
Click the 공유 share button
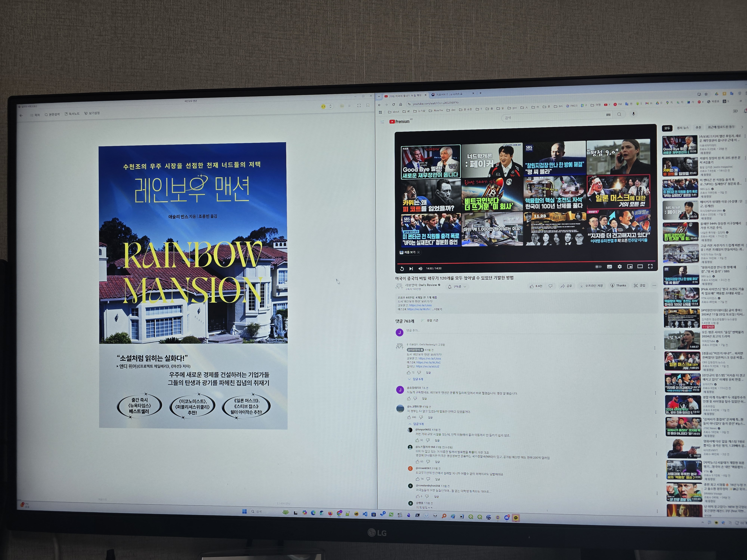click(x=566, y=286)
